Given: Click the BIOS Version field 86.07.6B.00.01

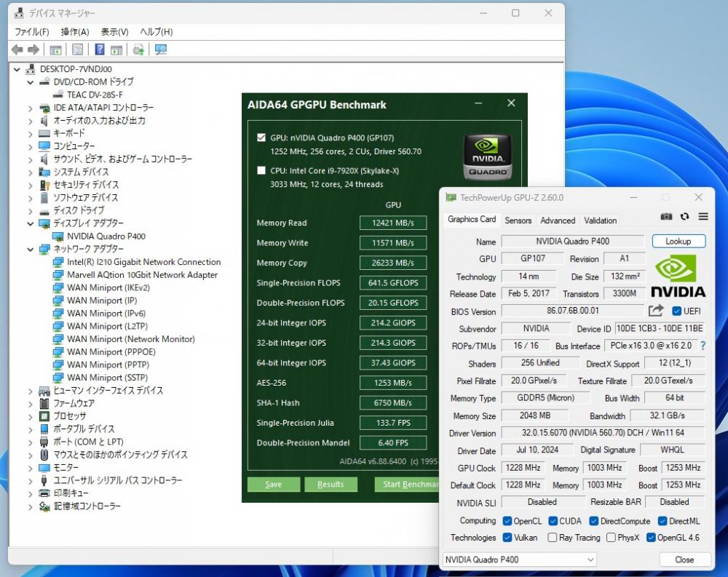Looking at the screenshot, I should tap(573, 311).
